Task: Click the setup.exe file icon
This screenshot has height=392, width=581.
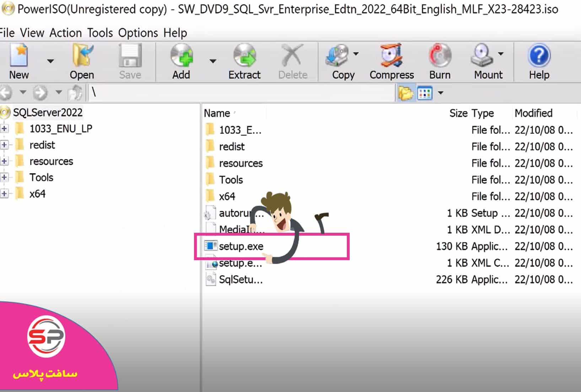Action: click(210, 246)
